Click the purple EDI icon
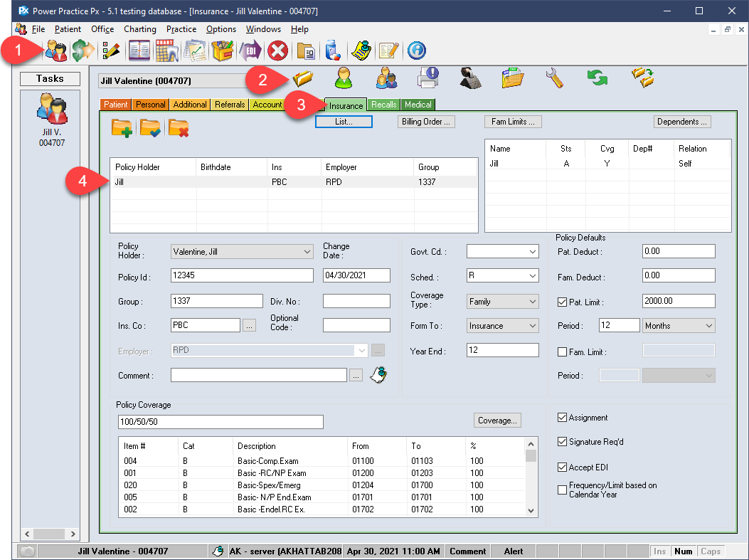Viewport: 749px width, 560px height. click(250, 51)
